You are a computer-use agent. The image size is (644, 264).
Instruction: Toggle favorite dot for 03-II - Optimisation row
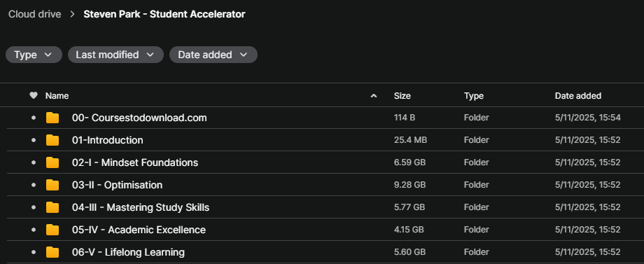[x=34, y=185]
